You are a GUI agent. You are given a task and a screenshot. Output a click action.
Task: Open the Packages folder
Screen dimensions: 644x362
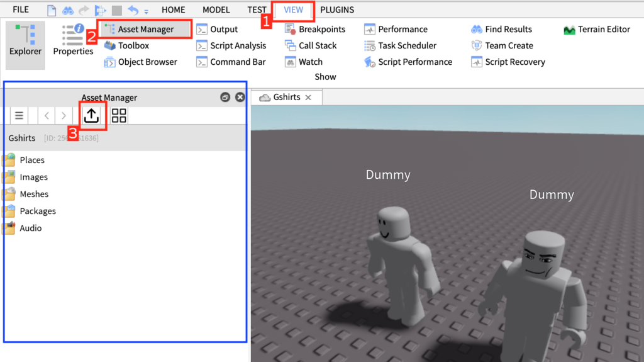(x=30, y=211)
